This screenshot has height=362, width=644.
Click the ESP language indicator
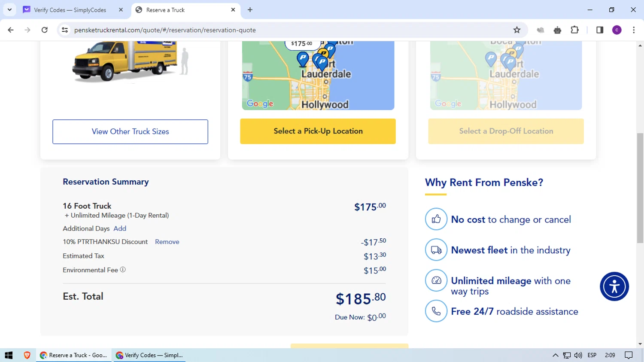click(592, 355)
